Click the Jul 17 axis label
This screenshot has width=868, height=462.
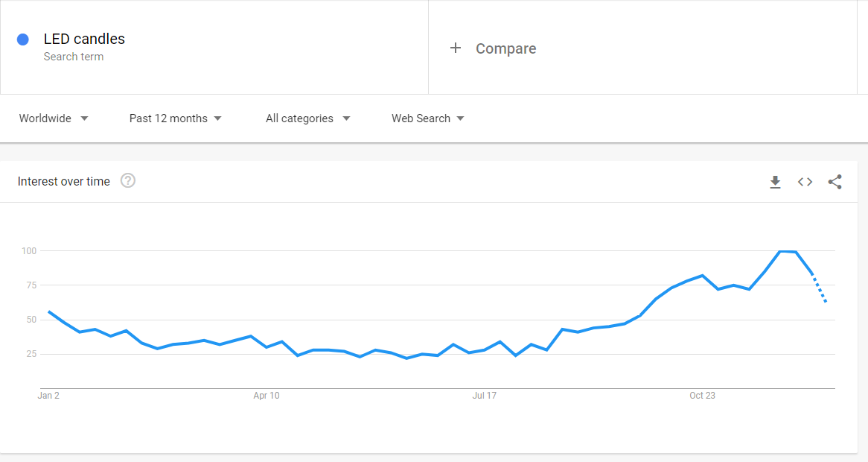[x=485, y=396]
